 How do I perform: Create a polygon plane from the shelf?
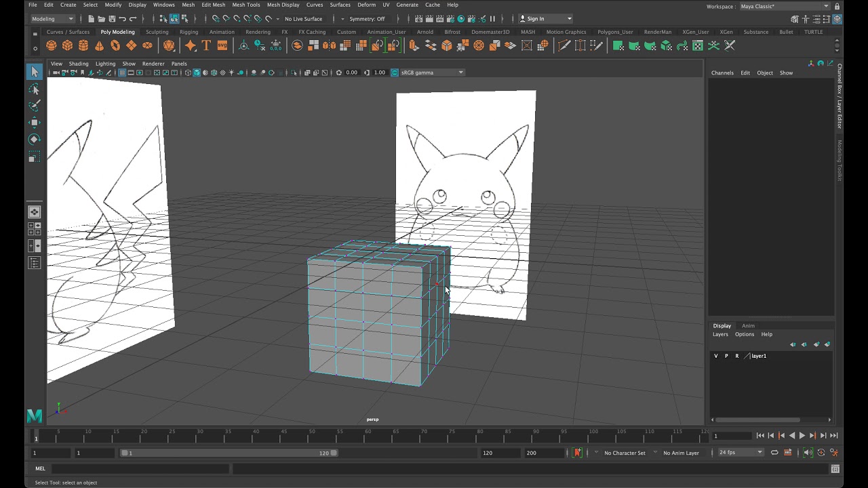[x=131, y=45]
